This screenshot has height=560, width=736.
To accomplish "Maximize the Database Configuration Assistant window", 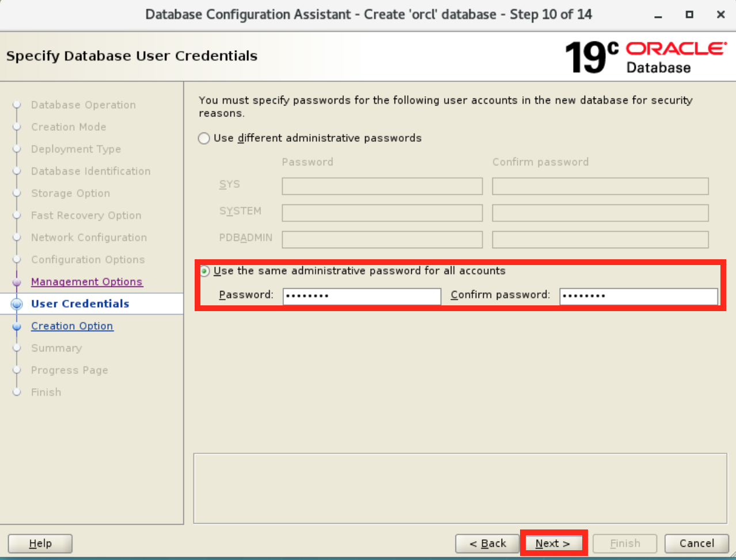I will pos(689,14).
